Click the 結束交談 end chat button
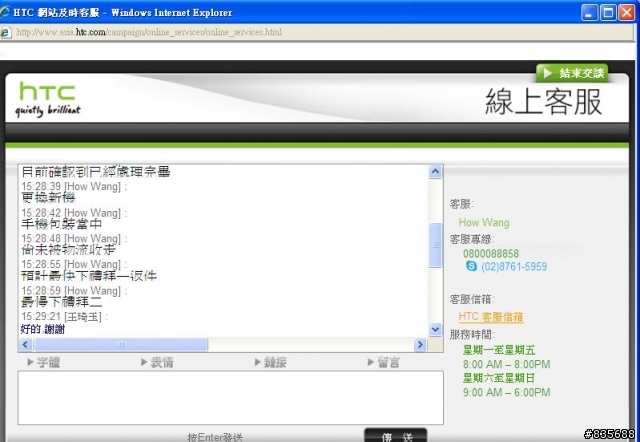This screenshot has height=442, width=640. pyautogui.click(x=572, y=73)
